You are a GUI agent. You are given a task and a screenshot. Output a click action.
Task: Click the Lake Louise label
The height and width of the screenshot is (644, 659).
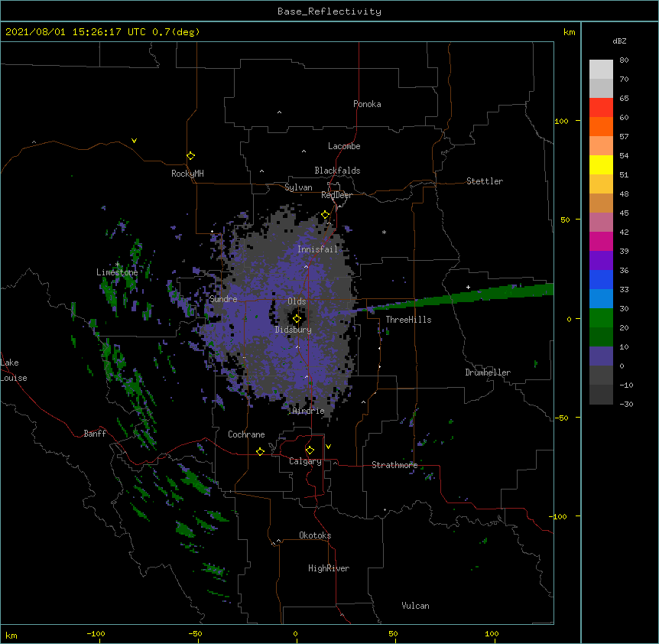(x=14, y=370)
